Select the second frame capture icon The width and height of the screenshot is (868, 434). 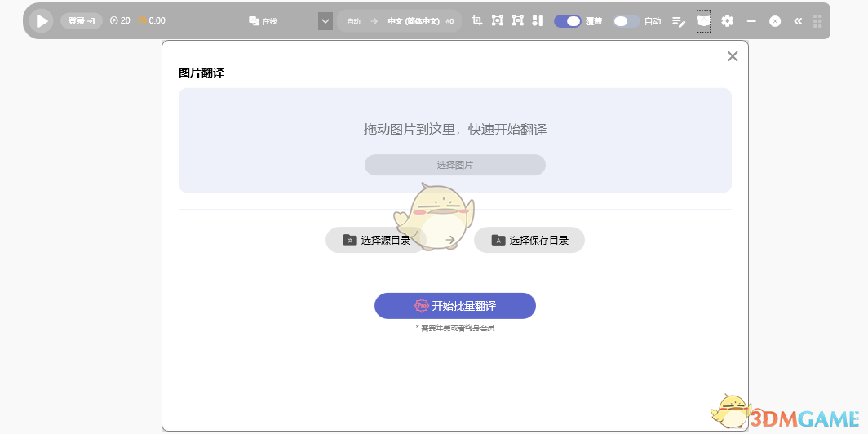(x=517, y=20)
